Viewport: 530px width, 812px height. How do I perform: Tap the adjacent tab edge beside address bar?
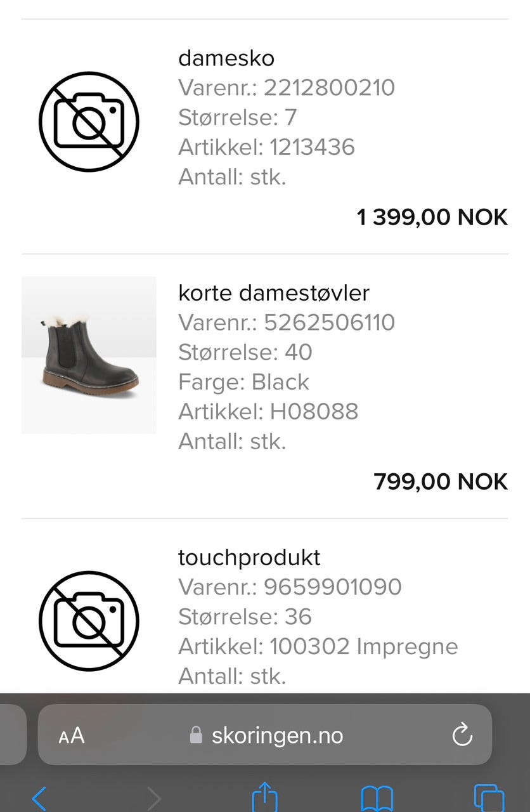13,735
